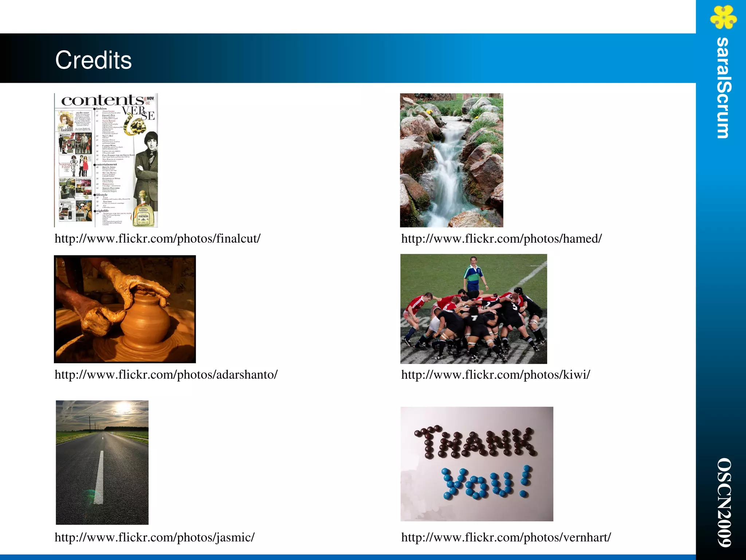Select the waterfall over rocks photo
This screenshot has width=746, height=560.
452,160
